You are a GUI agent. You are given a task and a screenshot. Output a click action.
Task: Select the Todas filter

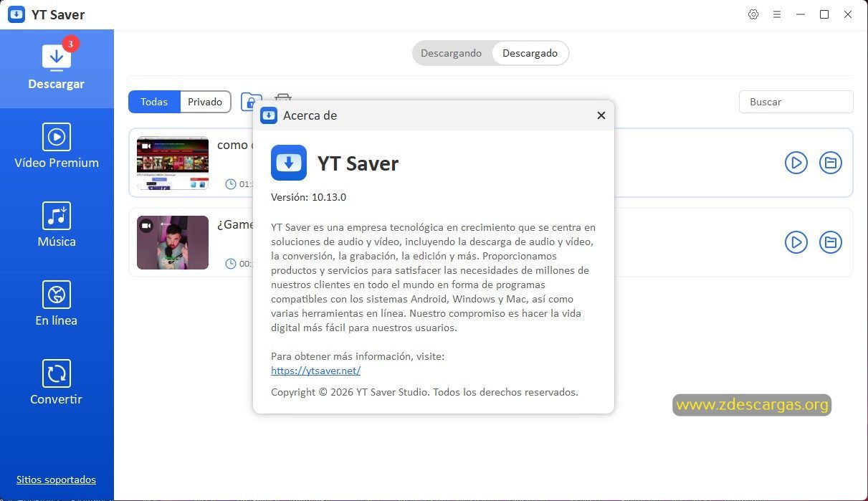(x=154, y=102)
